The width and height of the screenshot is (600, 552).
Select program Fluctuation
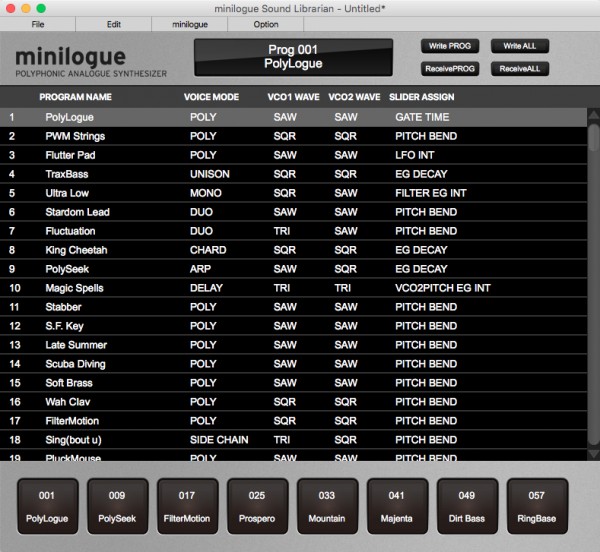click(293, 231)
